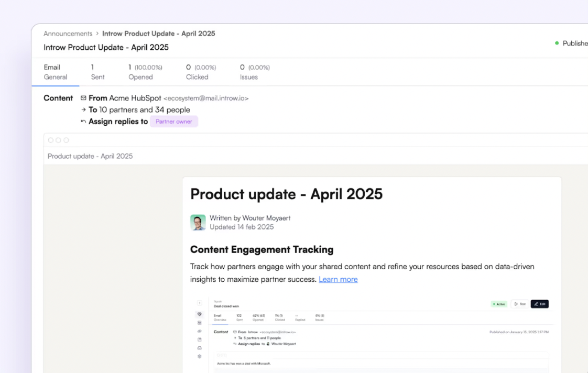Expand sidebar chevron in embedded screenshot
This screenshot has height=373, width=588.
pos(200,303)
